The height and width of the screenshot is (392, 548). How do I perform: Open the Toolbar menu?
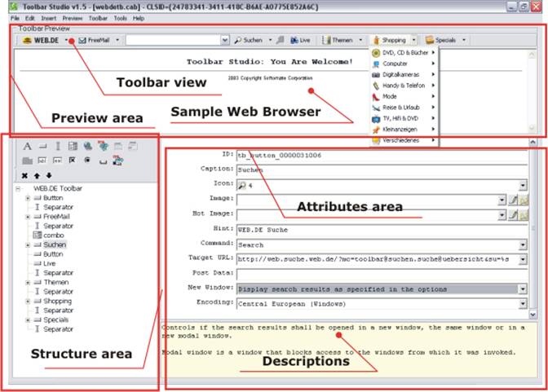coord(98,19)
